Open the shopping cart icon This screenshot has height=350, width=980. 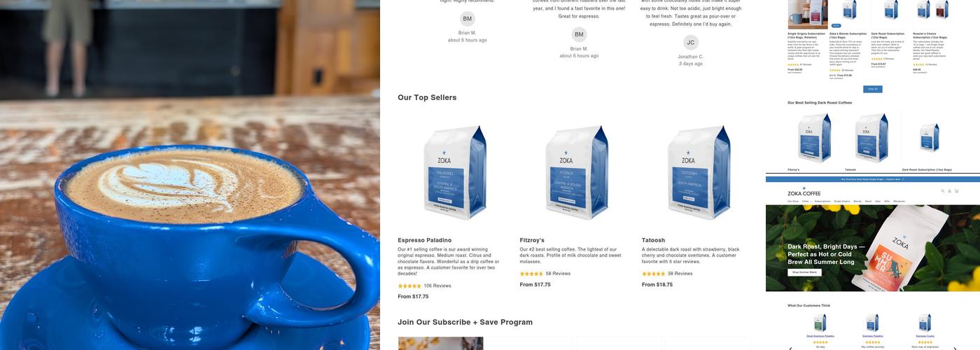(956, 191)
